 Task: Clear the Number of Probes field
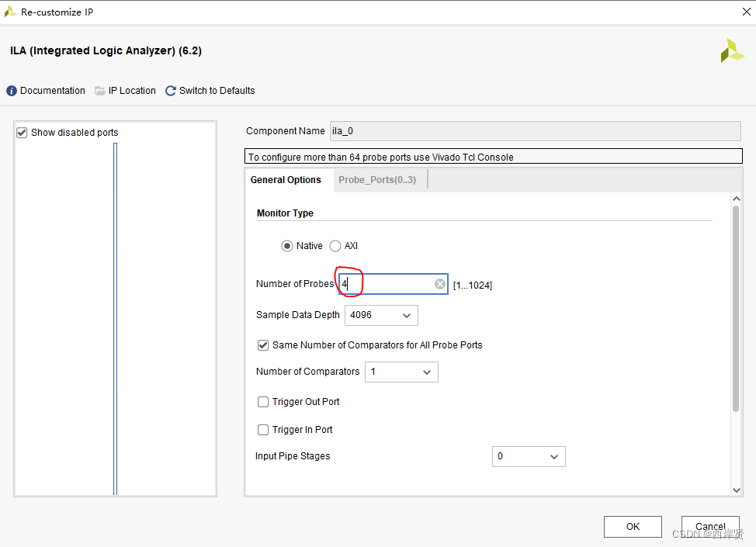(x=440, y=284)
